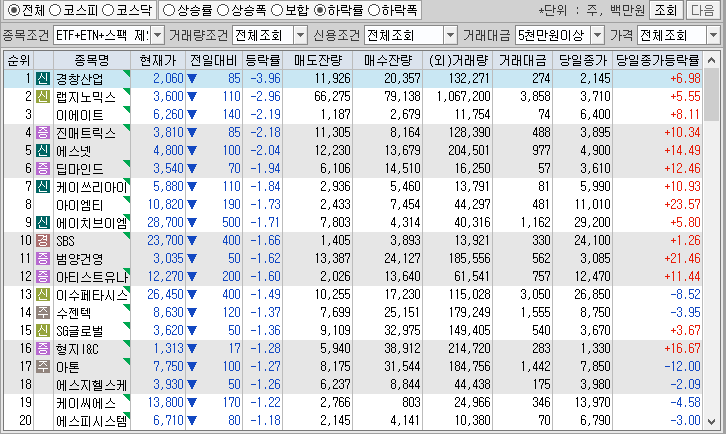
Task: Click the 26,850 closing price cell
Action: 592,295
